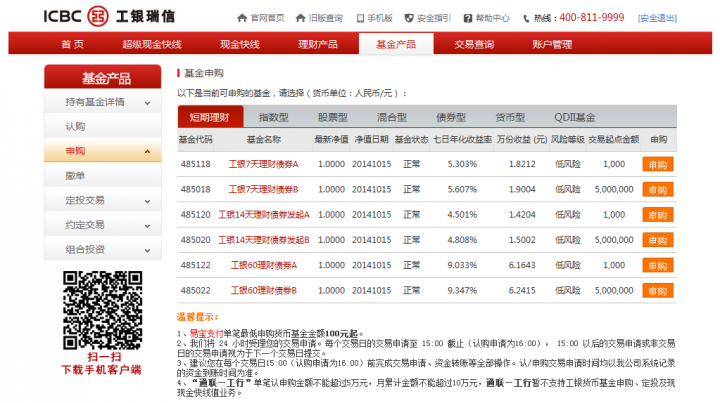This screenshot has width=720, height=403.
Task: Click the 5.303% yield value
Action: pos(462,164)
